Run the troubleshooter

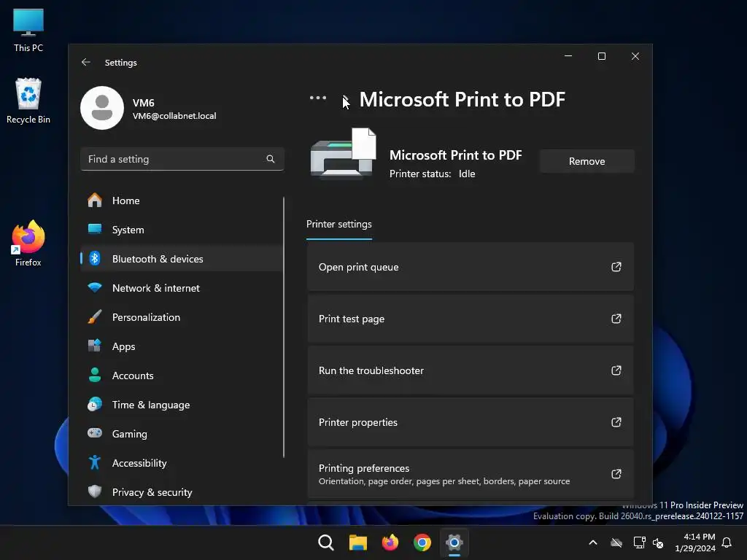tap(471, 370)
